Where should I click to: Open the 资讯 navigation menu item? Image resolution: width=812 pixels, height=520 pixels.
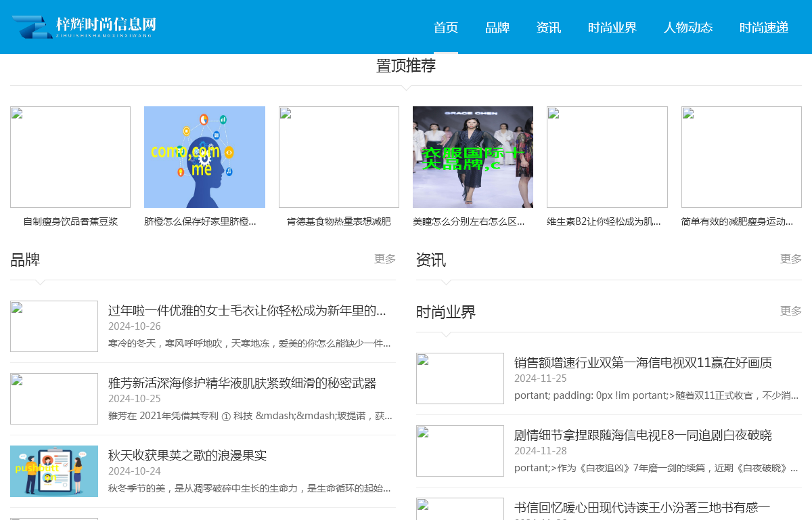point(549,28)
